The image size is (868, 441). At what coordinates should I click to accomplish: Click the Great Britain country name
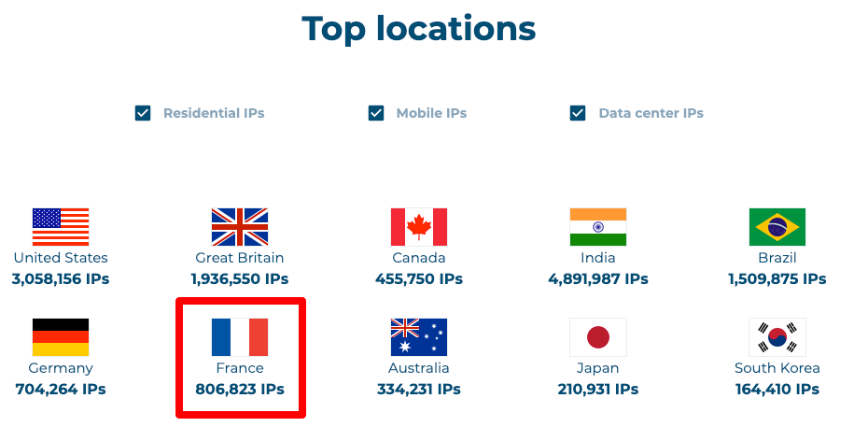pos(240,258)
